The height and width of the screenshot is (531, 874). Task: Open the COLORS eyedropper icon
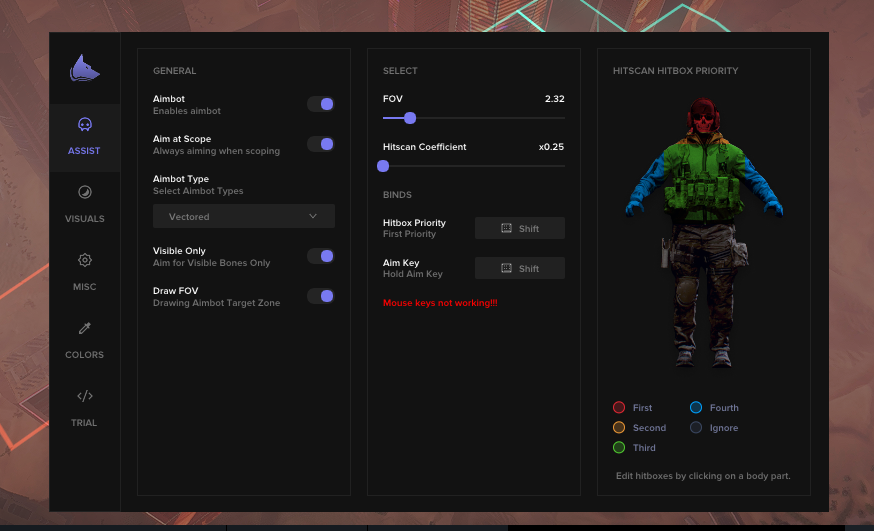click(x=85, y=328)
